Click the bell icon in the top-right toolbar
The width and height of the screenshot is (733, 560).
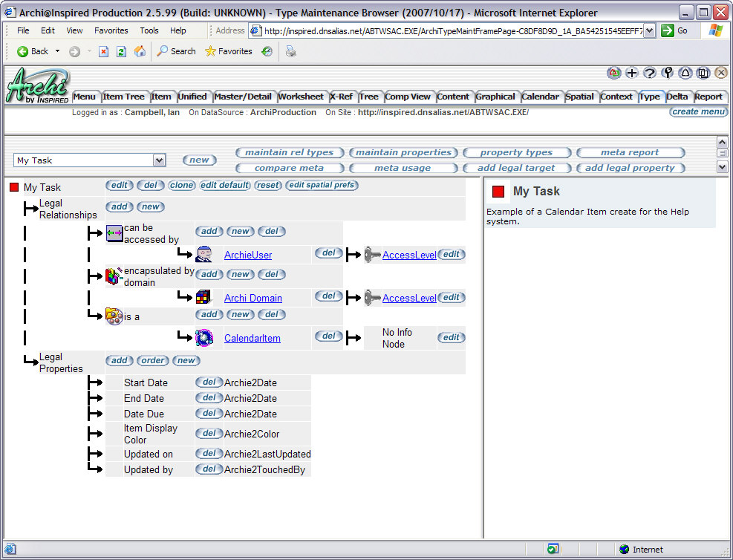click(x=685, y=74)
